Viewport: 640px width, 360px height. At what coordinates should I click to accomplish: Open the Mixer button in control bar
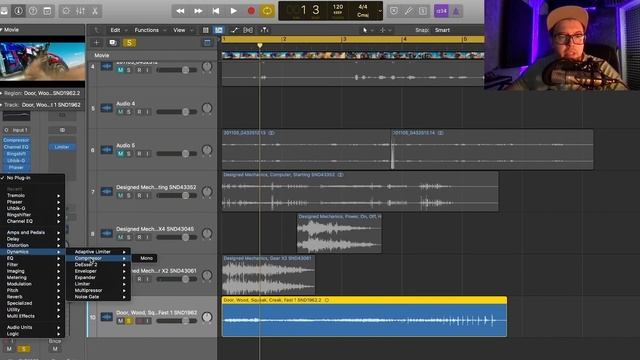pos(80,11)
